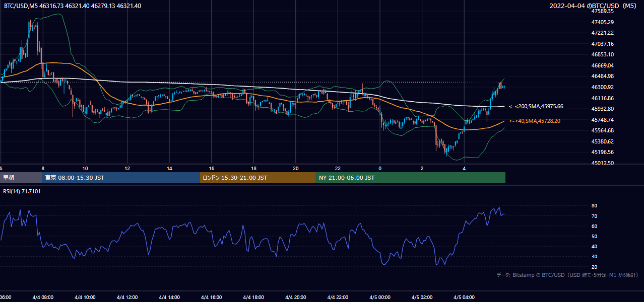Click price axis value 45564.68
Image resolution: width=644 pixels, height=302 pixels.
point(602,130)
